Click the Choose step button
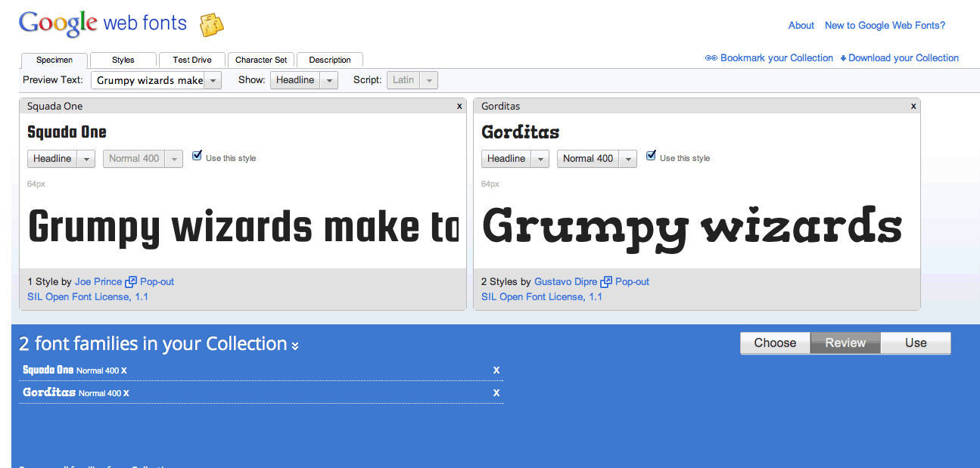 775,343
